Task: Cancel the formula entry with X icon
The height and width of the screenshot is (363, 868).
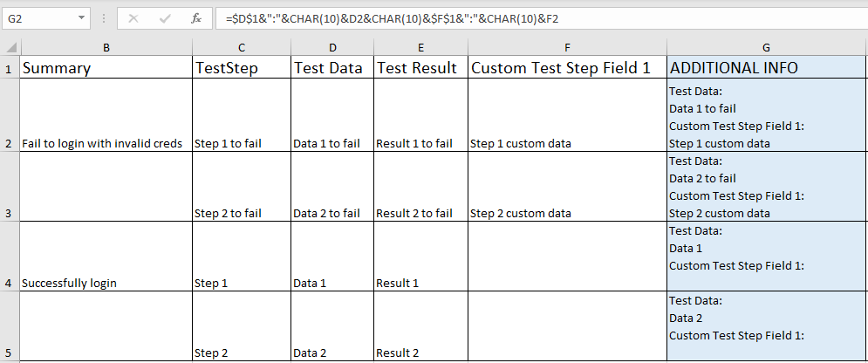Action: click(x=133, y=17)
